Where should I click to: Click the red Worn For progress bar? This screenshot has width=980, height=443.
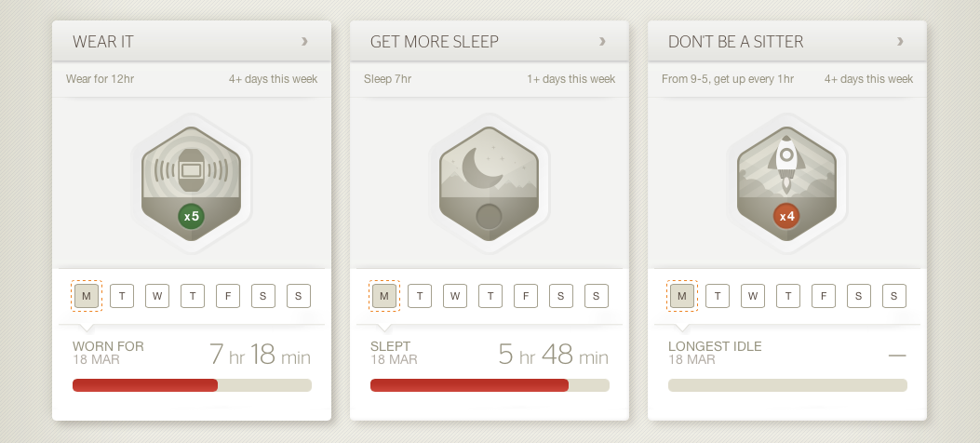click(x=145, y=385)
